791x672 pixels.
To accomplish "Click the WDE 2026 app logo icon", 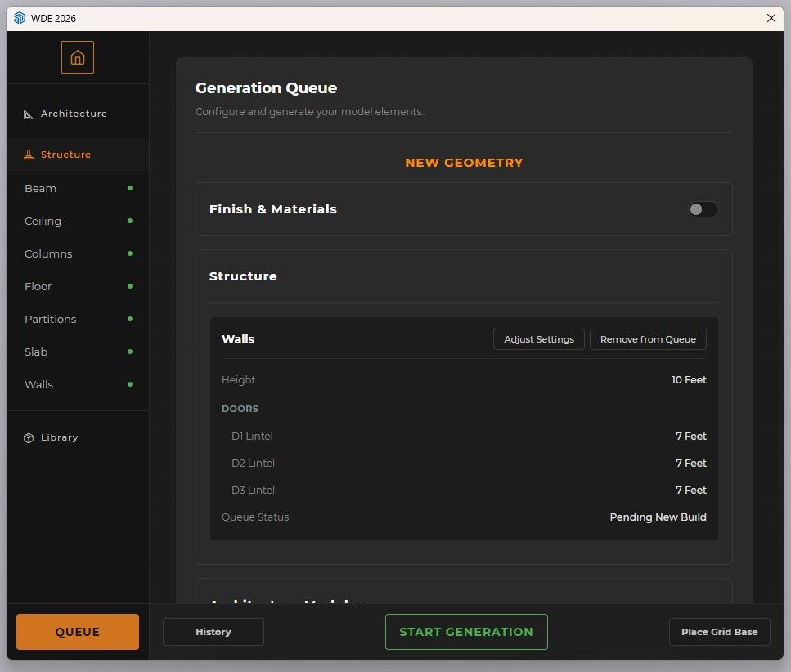I will pyautogui.click(x=19, y=18).
